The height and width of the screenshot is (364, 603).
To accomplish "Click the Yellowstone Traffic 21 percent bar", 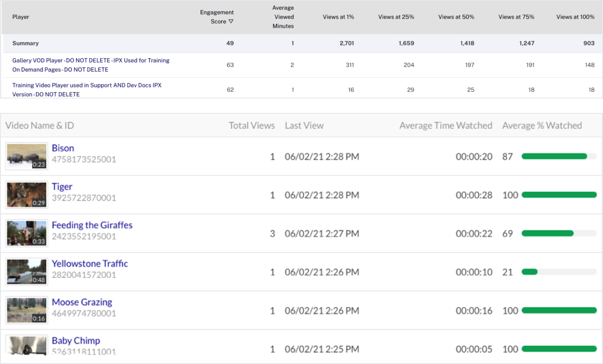I will (559, 272).
